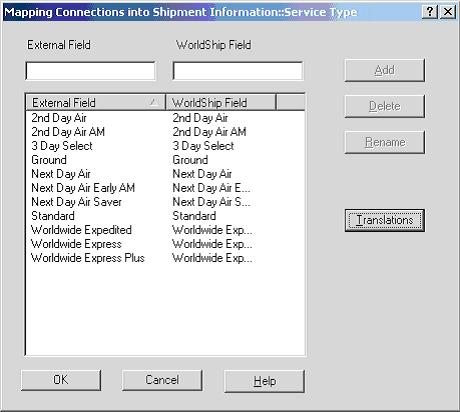Click the Delete button
This screenshot has height=412, width=460.
click(x=385, y=106)
